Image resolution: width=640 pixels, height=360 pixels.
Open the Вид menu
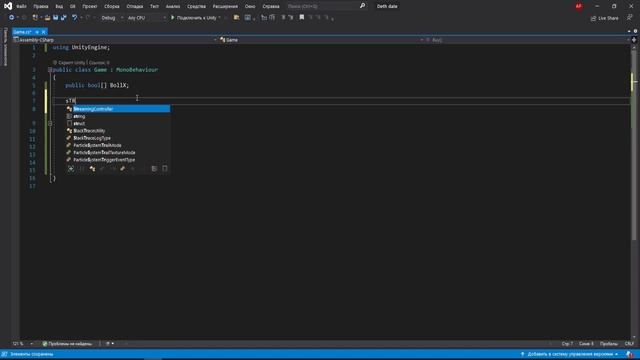tap(59, 7)
